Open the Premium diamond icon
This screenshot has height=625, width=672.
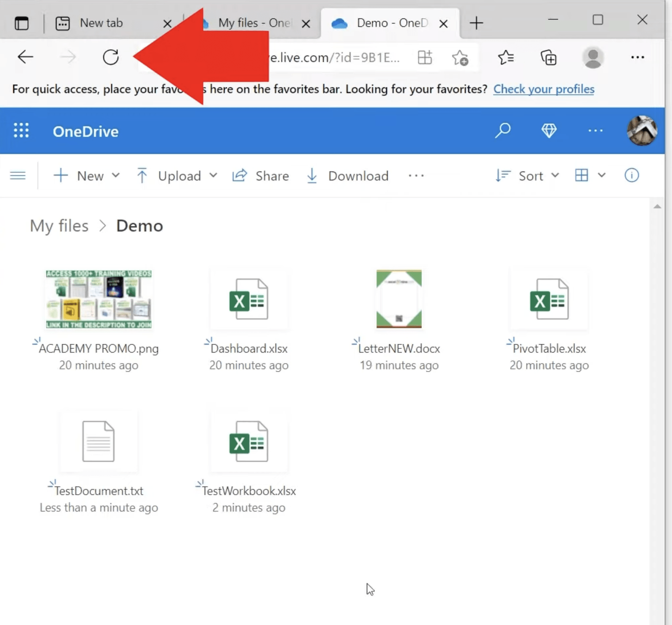tap(549, 130)
